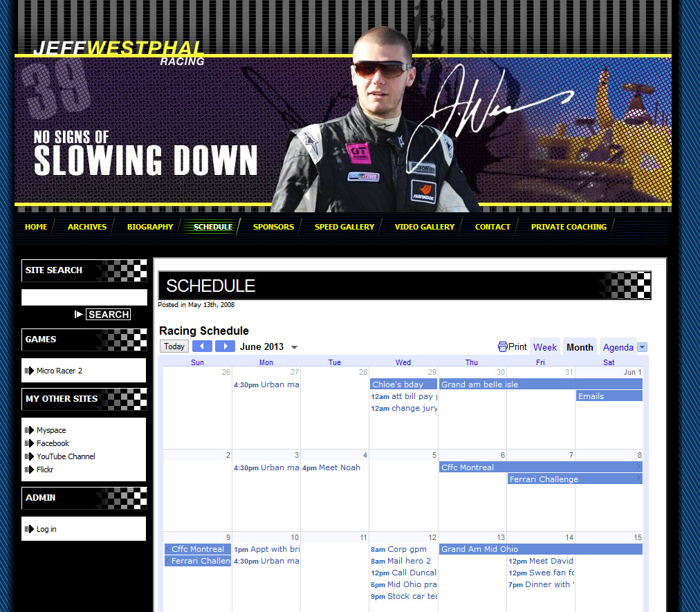Open the Grand am belle isle event

540,384
